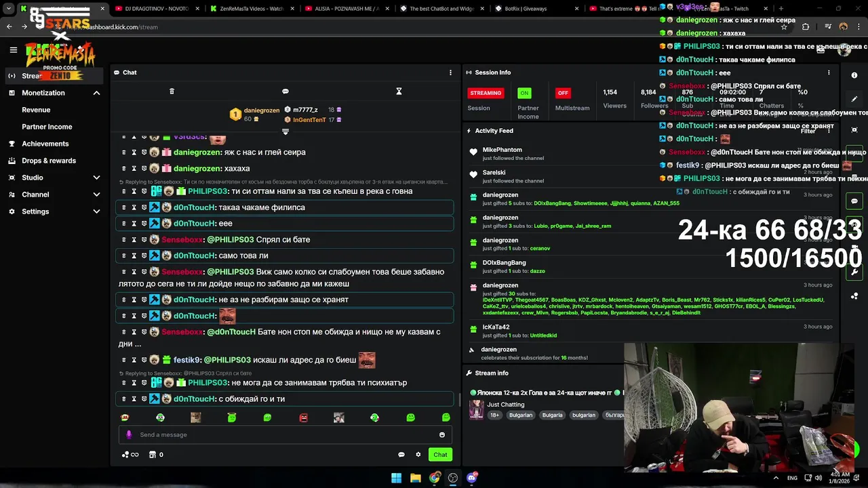Viewport: 868px width, 488px height.
Task: Collapse the Monetization sidebar section
Action: (96, 93)
